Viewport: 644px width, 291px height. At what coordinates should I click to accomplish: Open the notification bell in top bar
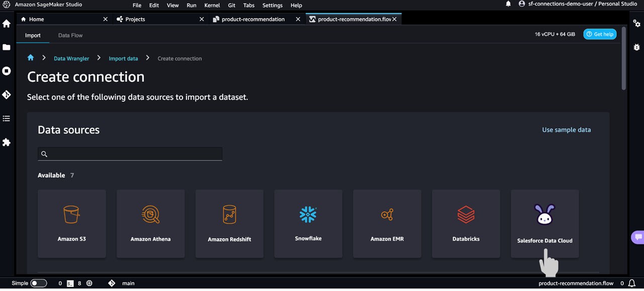tap(508, 5)
